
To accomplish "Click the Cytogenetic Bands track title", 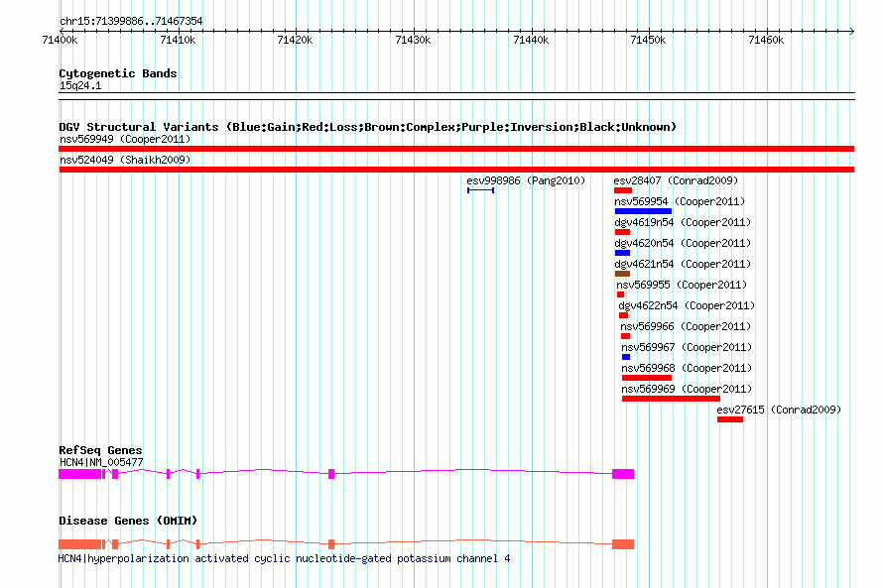I will coord(118,73).
